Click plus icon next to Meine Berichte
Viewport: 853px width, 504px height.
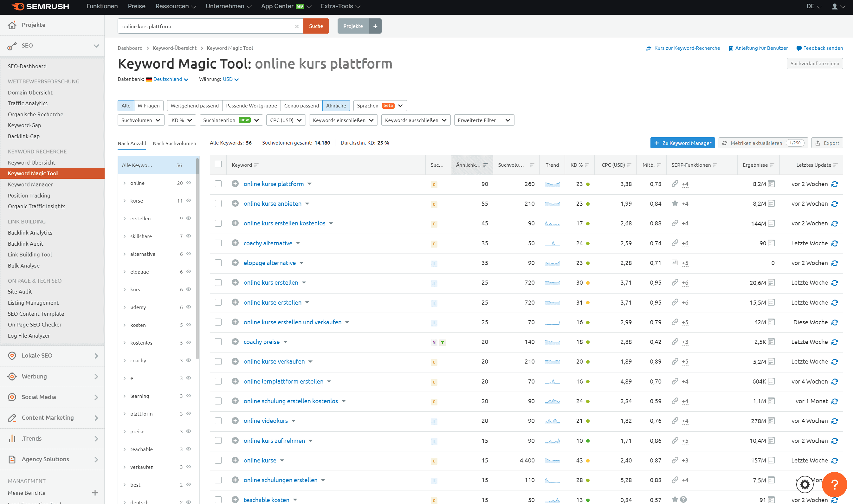(x=95, y=493)
